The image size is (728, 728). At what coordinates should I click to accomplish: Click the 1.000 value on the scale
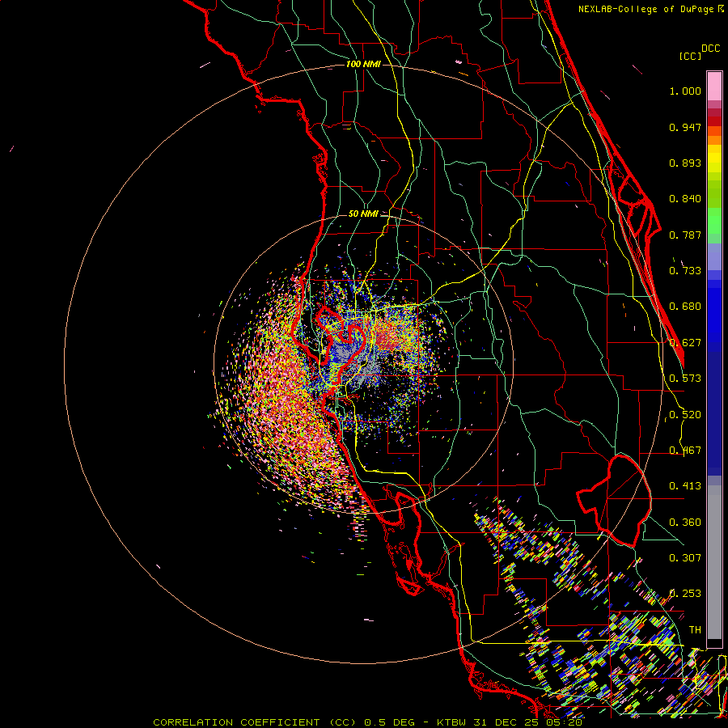click(x=685, y=91)
